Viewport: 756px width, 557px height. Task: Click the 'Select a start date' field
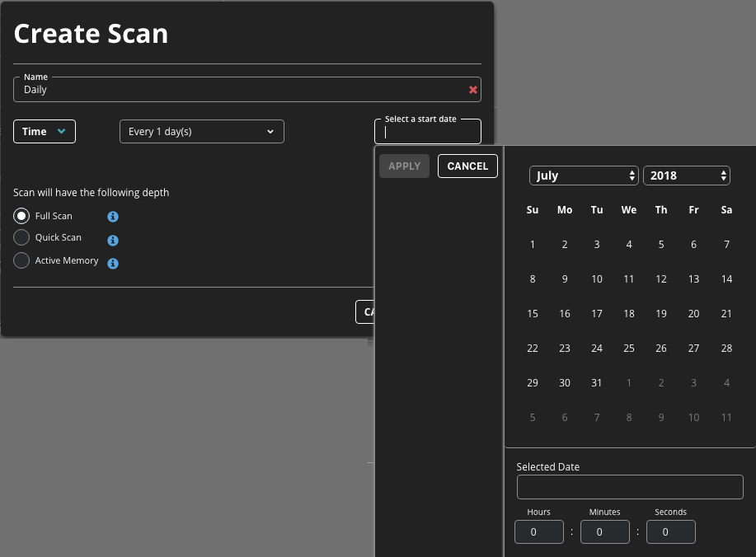(x=428, y=132)
